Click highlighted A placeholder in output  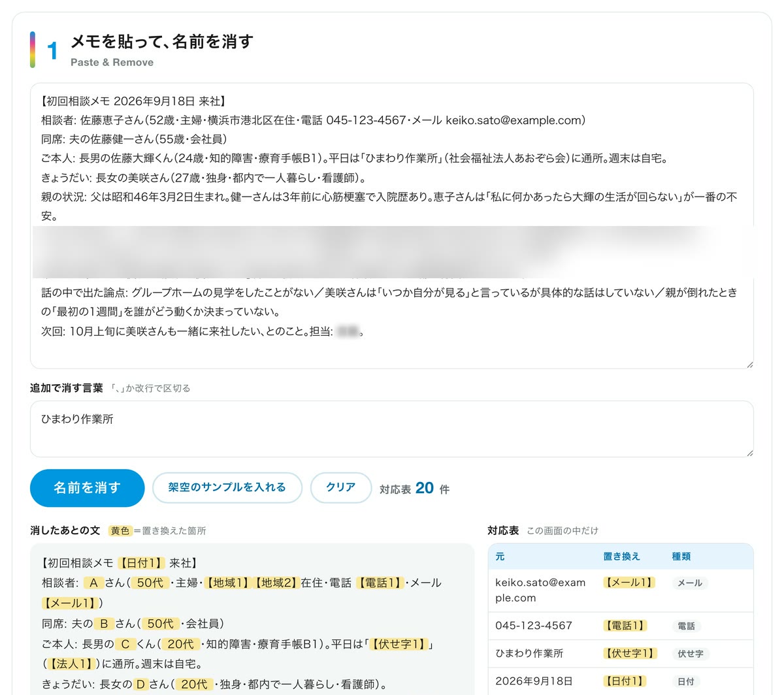coord(93,583)
